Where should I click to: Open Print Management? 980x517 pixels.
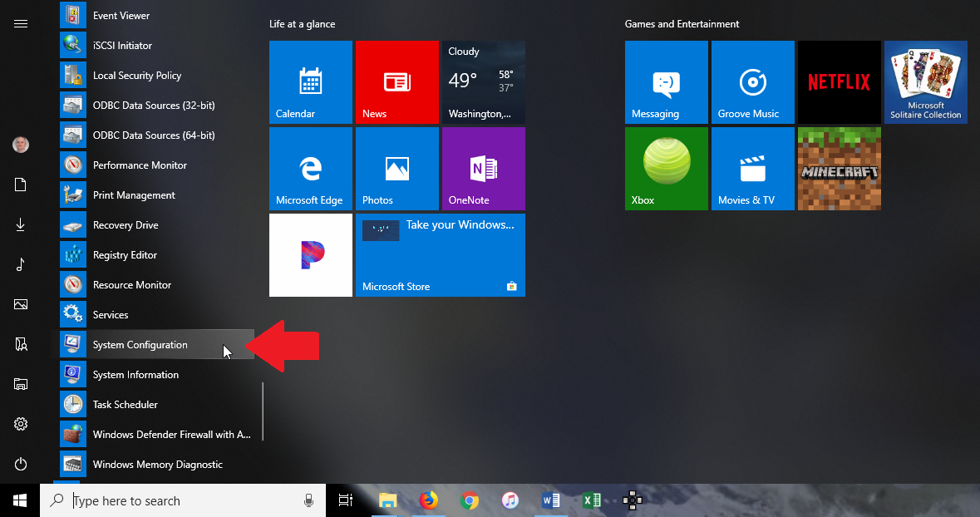156,195
